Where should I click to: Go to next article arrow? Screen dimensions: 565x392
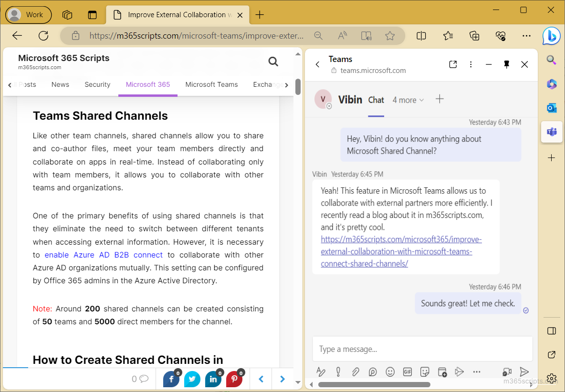(x=282, y=379)
